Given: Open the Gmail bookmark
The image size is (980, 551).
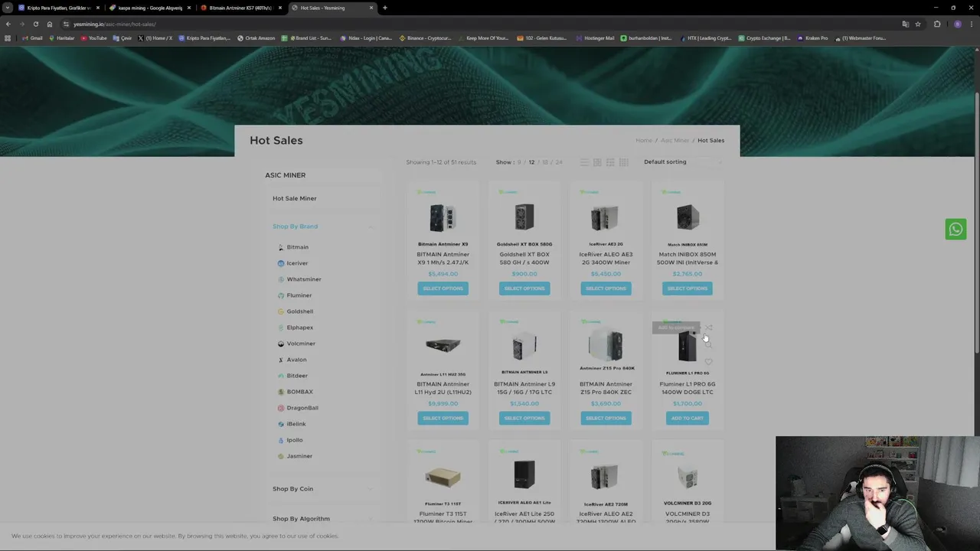Looking at the screenshot, I should [32, 38].
